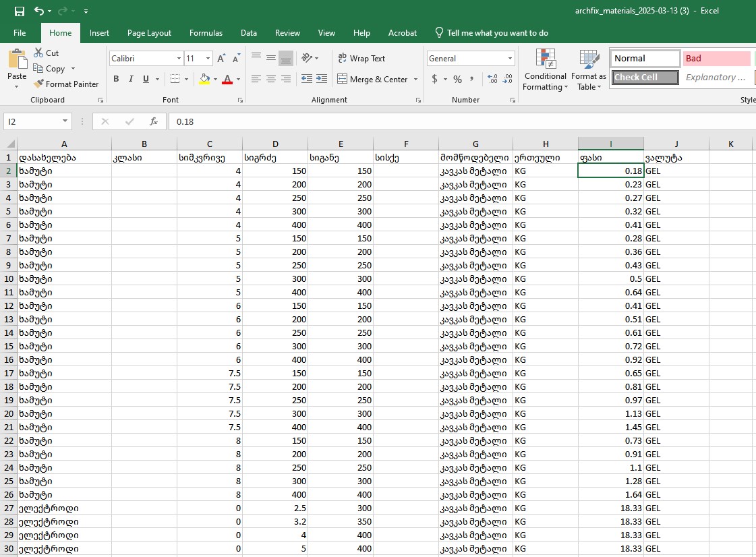Toggle Wrap Text for the cell
The image size is (756, 557).
tap(361, 59)
